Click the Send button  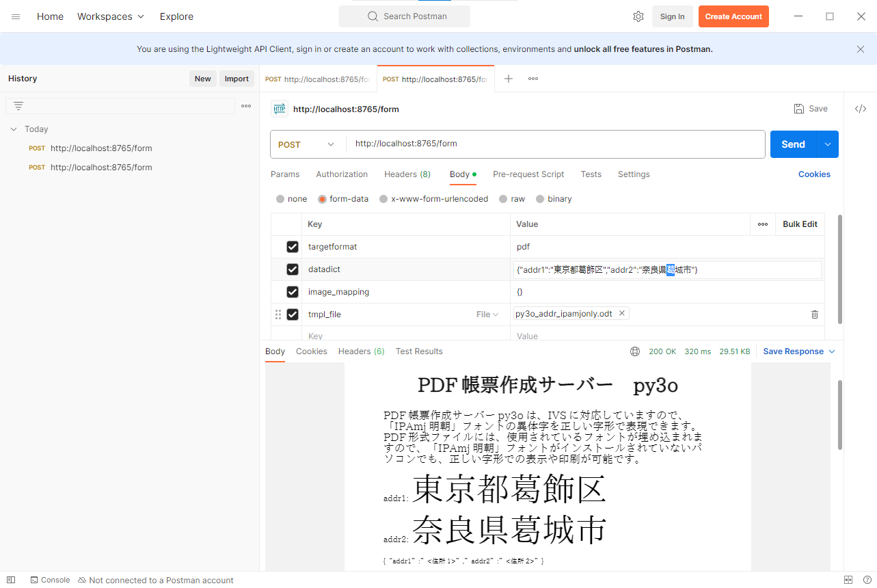click(794, 144)
